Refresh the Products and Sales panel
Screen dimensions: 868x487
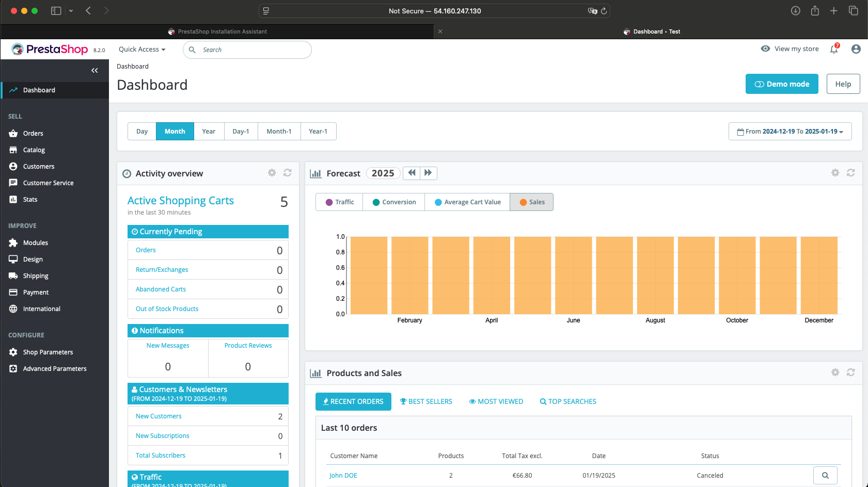coord(850,372)
